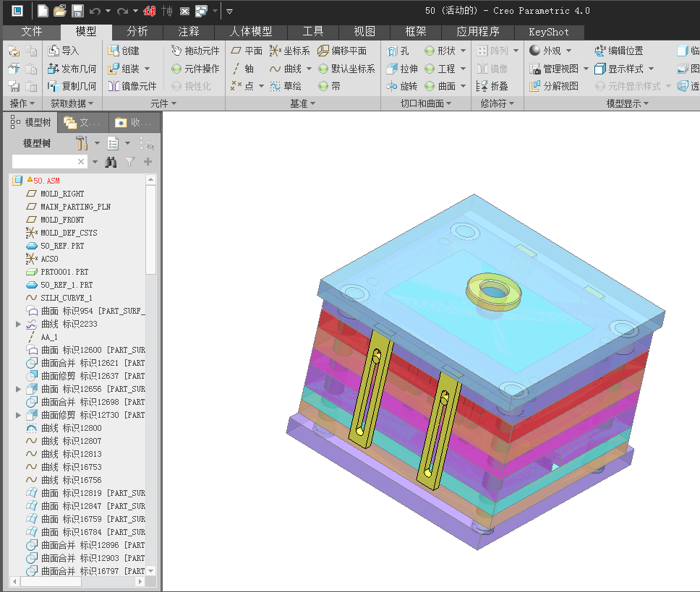Open the 形状 shape dropdown arrow
This screenshot has width=700, height=592.
[463, 51]
